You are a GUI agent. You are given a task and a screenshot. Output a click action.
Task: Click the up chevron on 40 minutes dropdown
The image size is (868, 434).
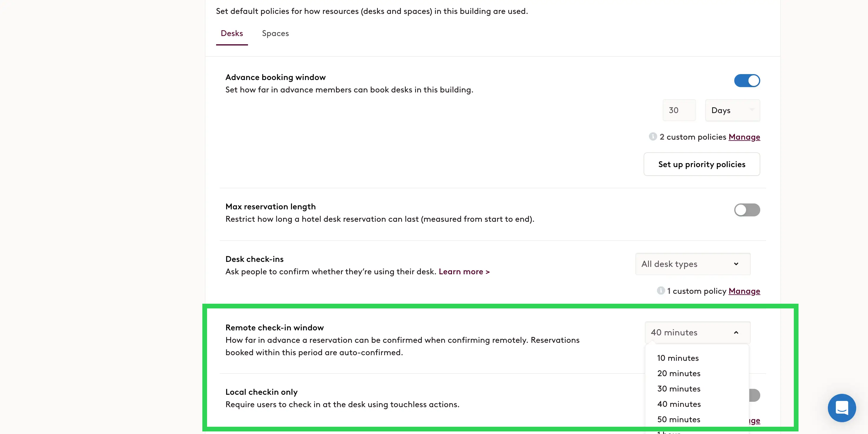[736, 332]
